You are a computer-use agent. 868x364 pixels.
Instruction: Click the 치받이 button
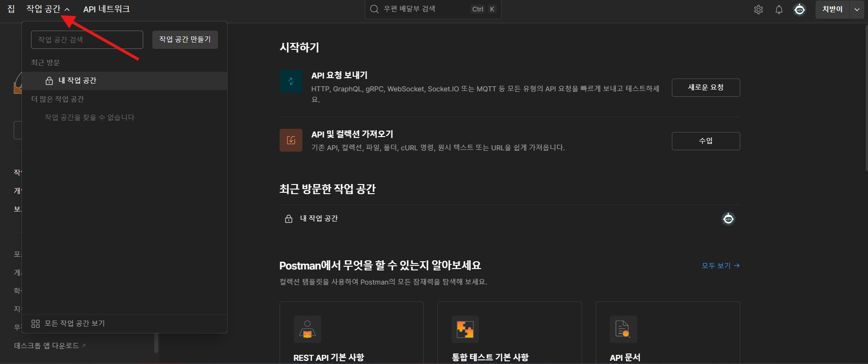click(832, 10)
